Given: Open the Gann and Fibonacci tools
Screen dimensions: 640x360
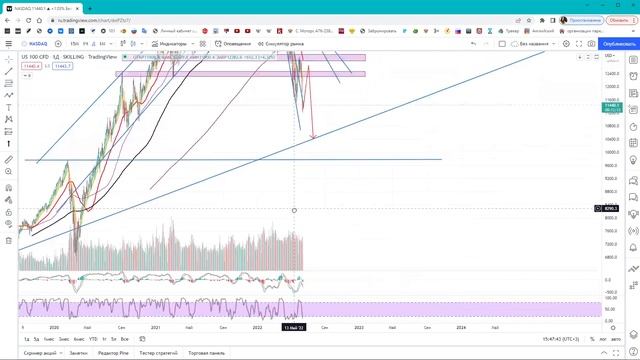Looking at the screenshot, I should 9,83.
